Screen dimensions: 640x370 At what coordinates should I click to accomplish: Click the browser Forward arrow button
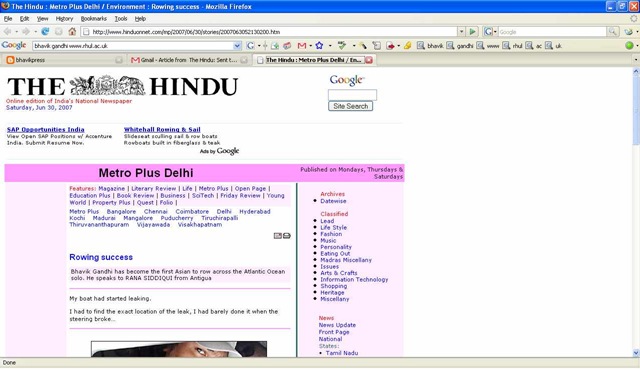point(26,31)
